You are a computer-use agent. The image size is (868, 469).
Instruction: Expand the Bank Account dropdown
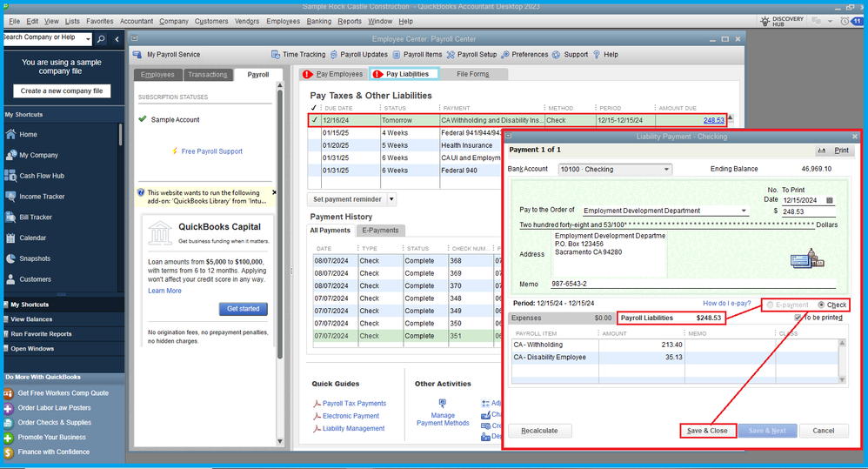(666, 170)
